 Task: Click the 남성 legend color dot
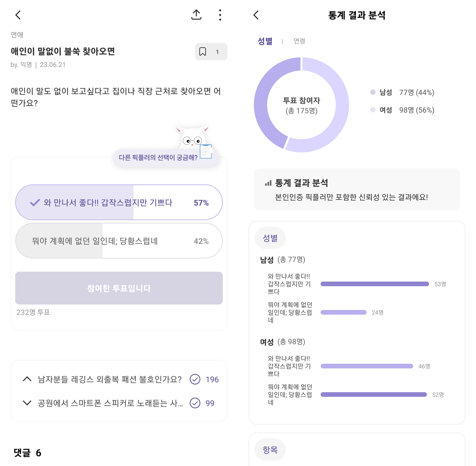[373, 92]
